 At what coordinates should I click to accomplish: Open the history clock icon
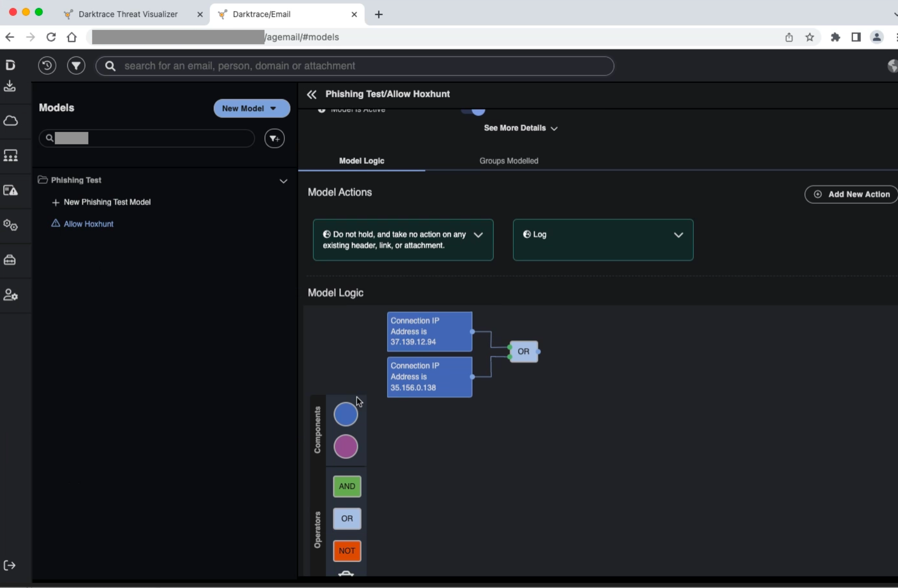tap(47, 66)
